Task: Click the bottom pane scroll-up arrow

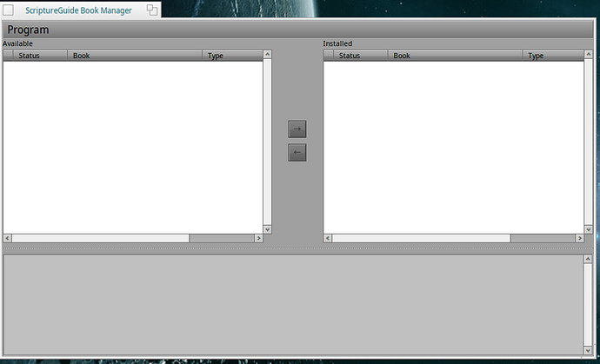Action: point(588,259)
